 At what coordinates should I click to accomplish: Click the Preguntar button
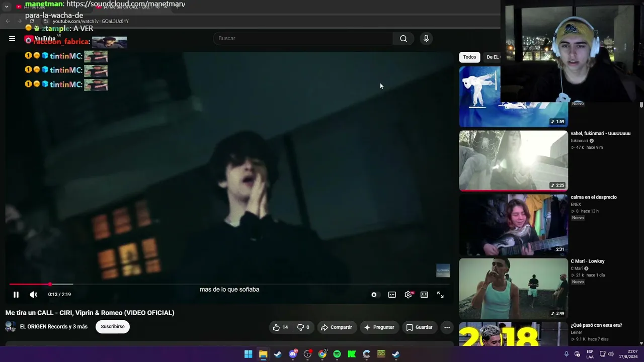pos(379,327)
